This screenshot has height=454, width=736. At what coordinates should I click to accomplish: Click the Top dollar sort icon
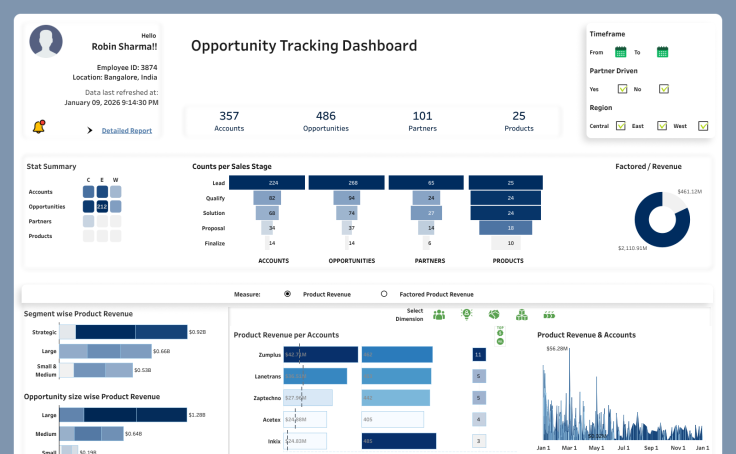pos(500,333)
